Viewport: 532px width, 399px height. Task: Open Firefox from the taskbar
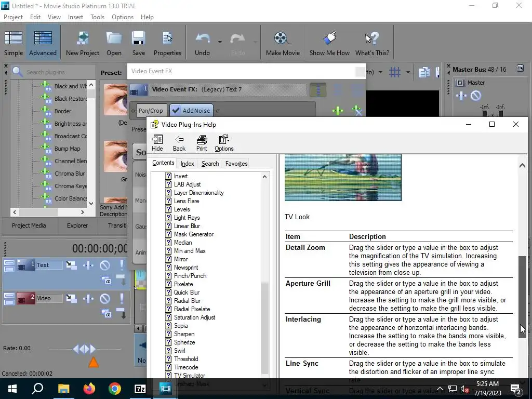tap(89, 389)
